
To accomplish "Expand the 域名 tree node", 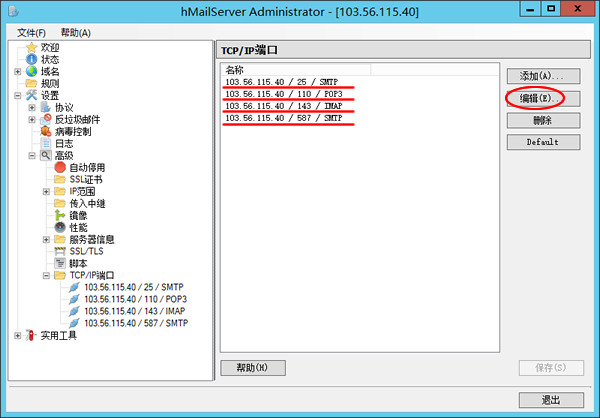I will point(18,72).
